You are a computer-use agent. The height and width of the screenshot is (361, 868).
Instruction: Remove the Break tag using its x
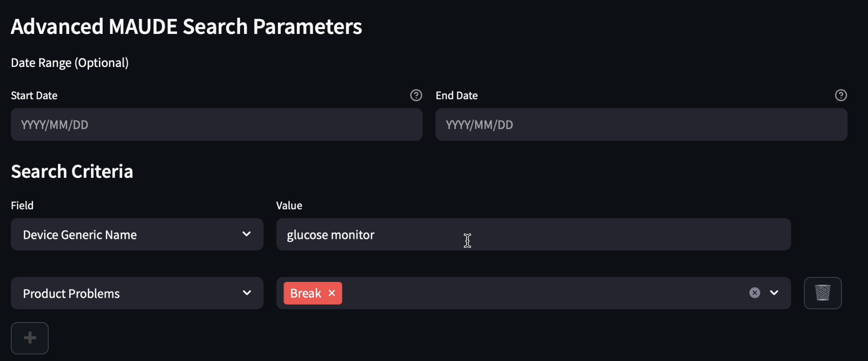(332, 293)
